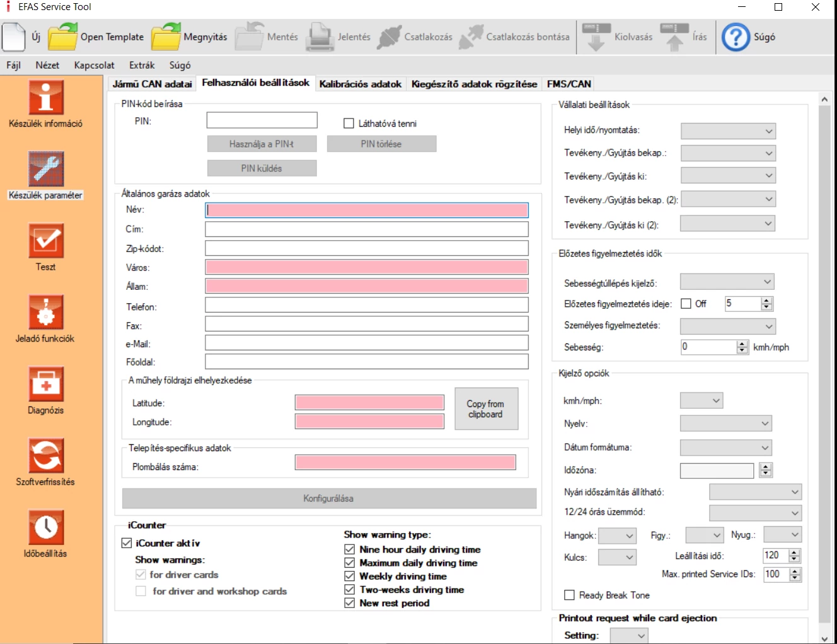Open the Printout request Setting dropdown
The height and width of the screenshot is (644, 837).
629,636
